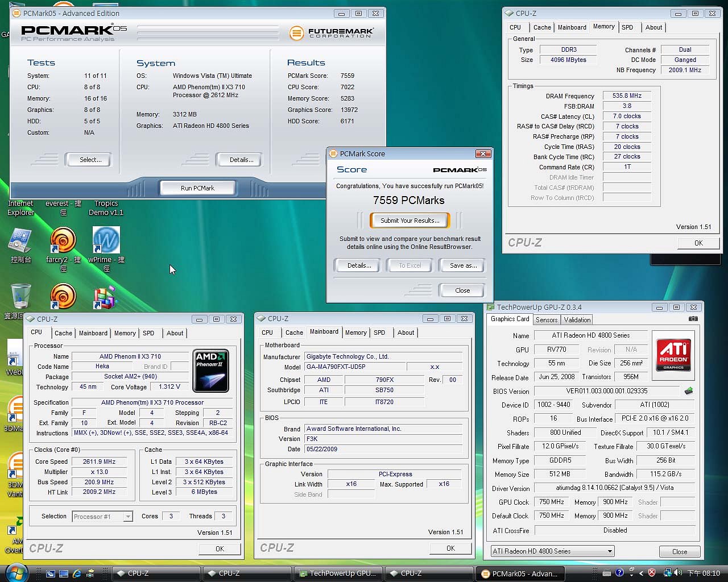Click the GPU-Z screenshot camera icon

click(693, 319)
